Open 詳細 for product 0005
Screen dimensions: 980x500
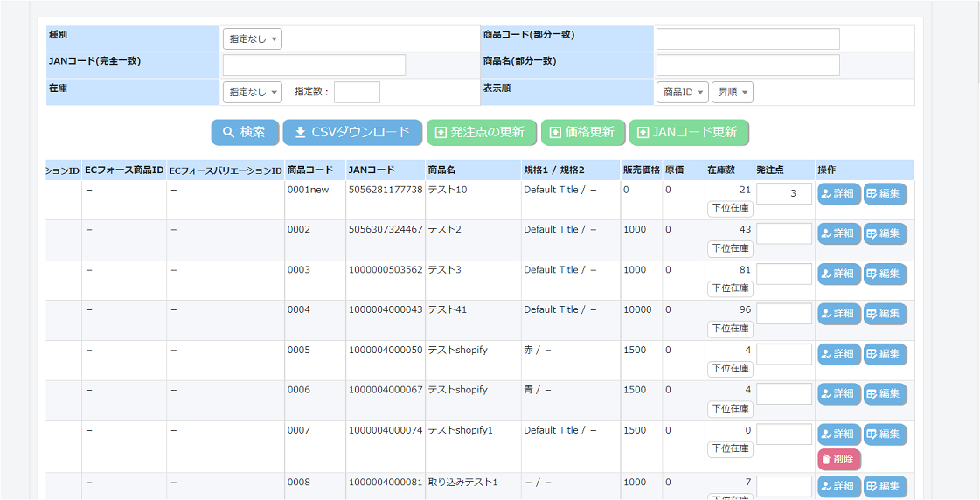pyautogui.click(x=838, y=354)
